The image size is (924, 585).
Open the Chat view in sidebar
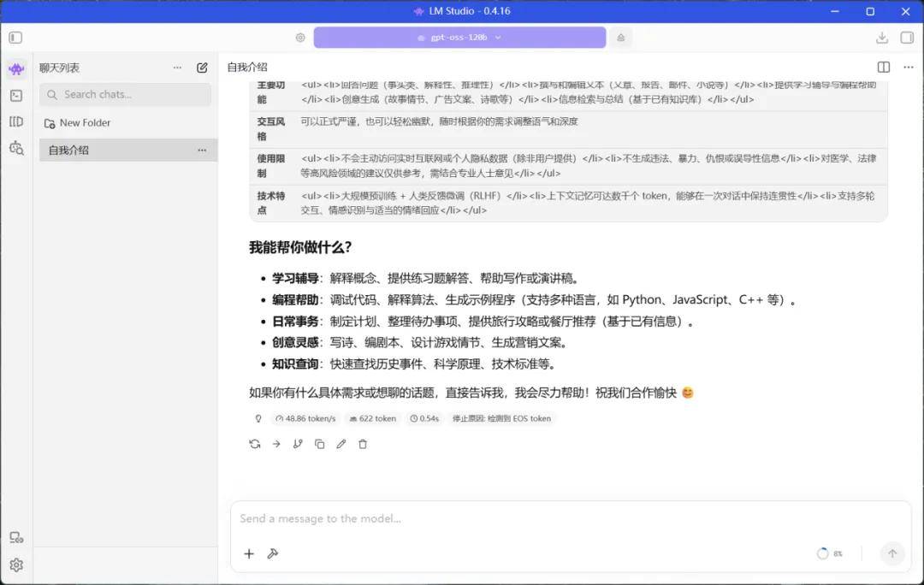[16, 69]
